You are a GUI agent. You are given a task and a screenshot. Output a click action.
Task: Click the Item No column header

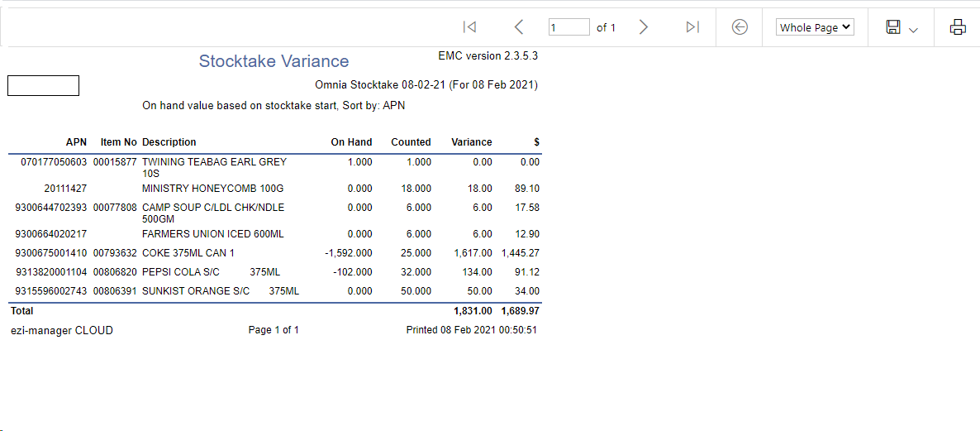[118, 142]
